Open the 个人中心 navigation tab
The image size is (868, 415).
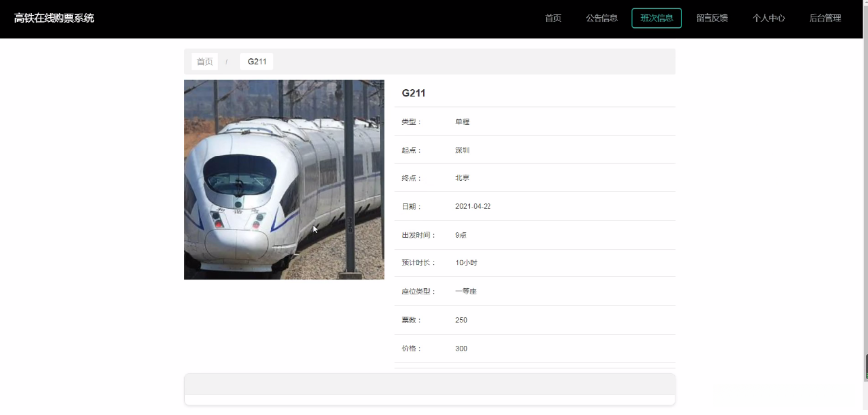[x=768, y=18]
